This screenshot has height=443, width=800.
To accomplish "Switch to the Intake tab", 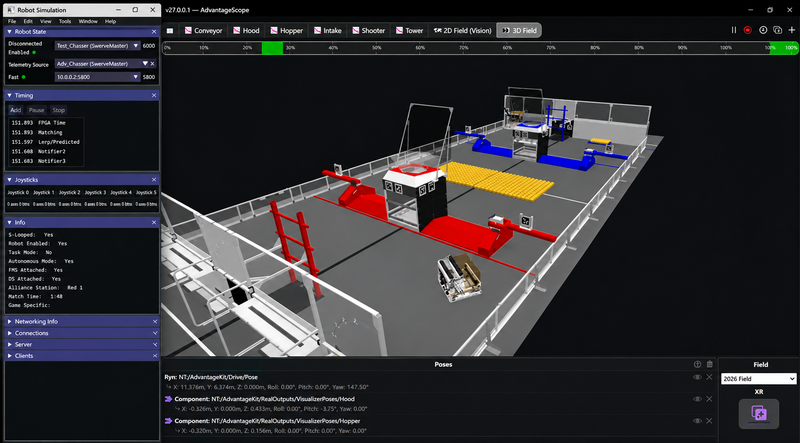I will click(x=327, y=31).
